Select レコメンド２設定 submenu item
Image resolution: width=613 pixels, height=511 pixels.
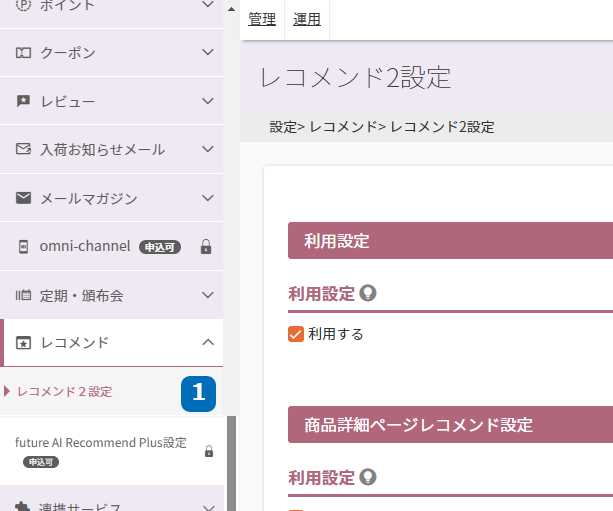pyautogui.click(x=65, y=391)
